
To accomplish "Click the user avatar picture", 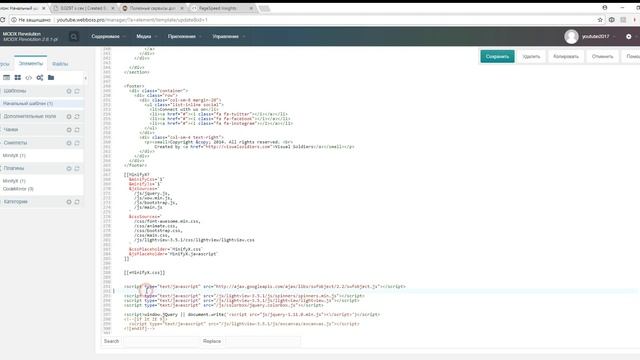I will (x=571, y=37).
